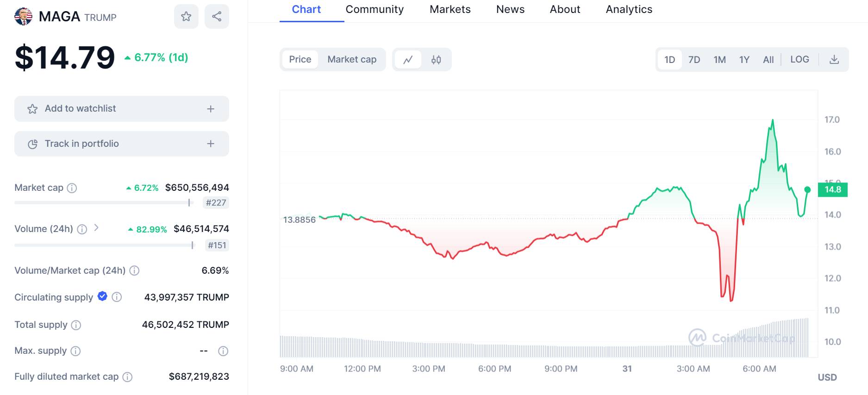868x395 pixels.
Task: Click the share icon next to the star
Action: point(217,17)
